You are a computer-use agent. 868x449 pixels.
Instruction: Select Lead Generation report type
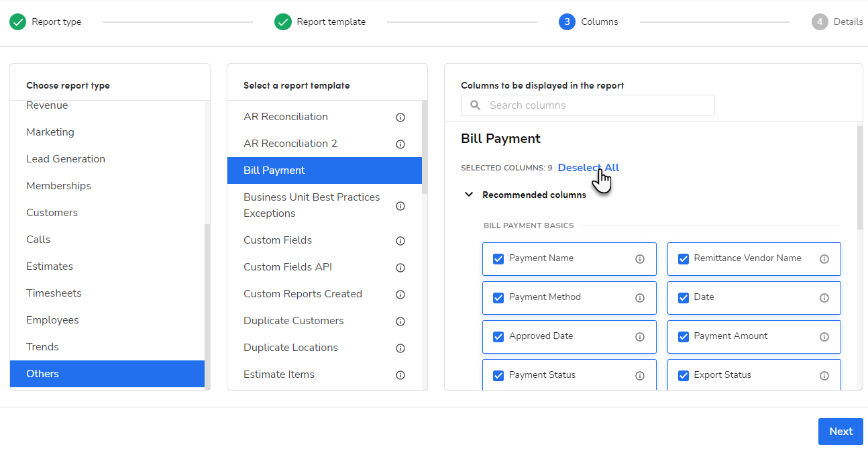[x=107, y=159]
